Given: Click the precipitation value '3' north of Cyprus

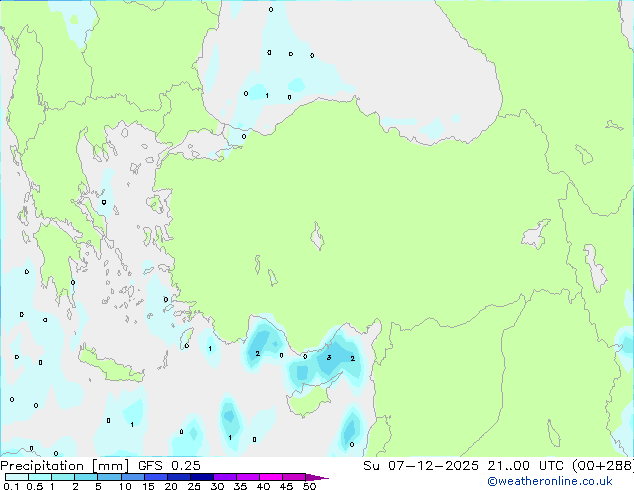Looking at the screenshot, I should [329, 357].
